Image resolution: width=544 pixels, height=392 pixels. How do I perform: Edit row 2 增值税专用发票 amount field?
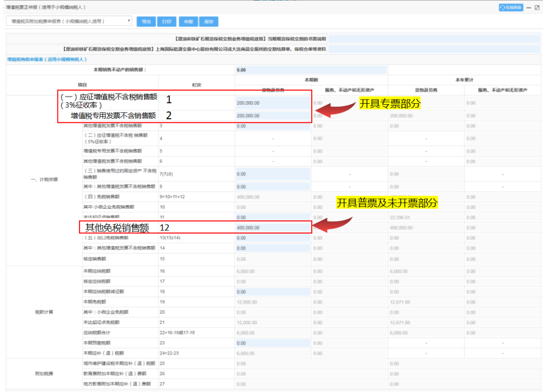point(273,116)
